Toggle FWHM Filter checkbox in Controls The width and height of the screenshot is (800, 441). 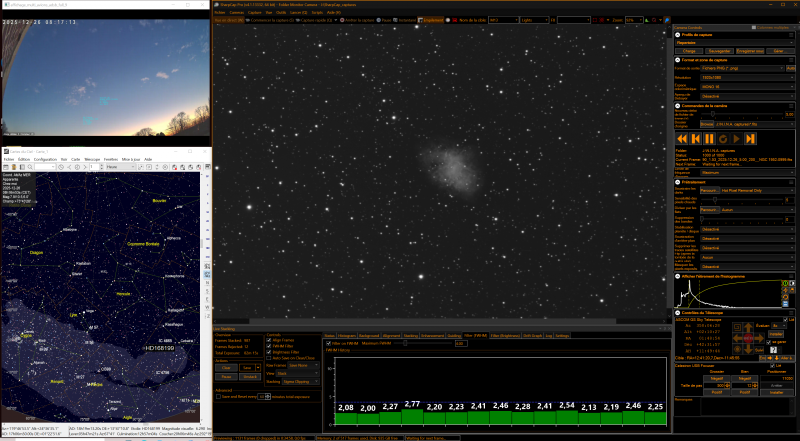point(268,346)
